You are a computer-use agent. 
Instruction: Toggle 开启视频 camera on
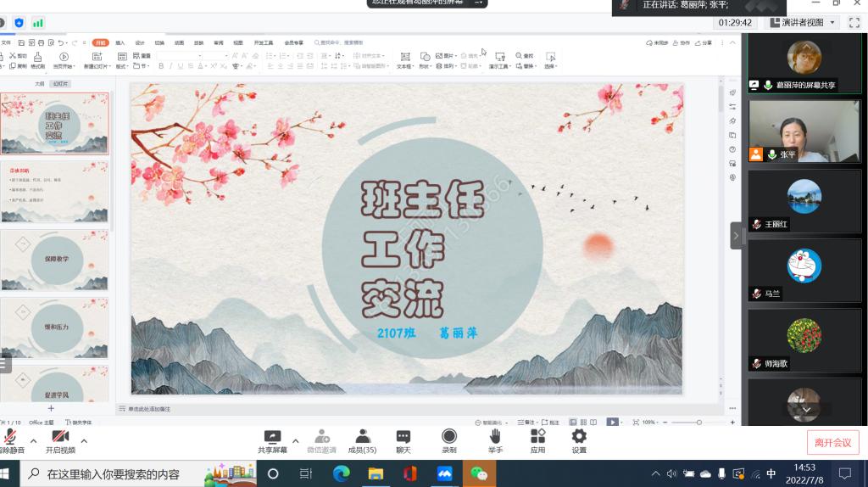(x=59, y=437)
